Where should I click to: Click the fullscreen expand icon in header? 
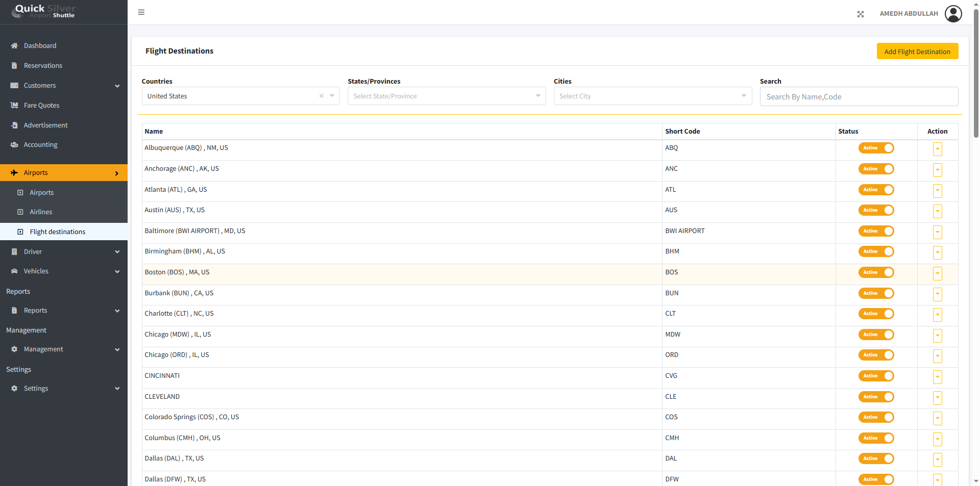point(861,14)
